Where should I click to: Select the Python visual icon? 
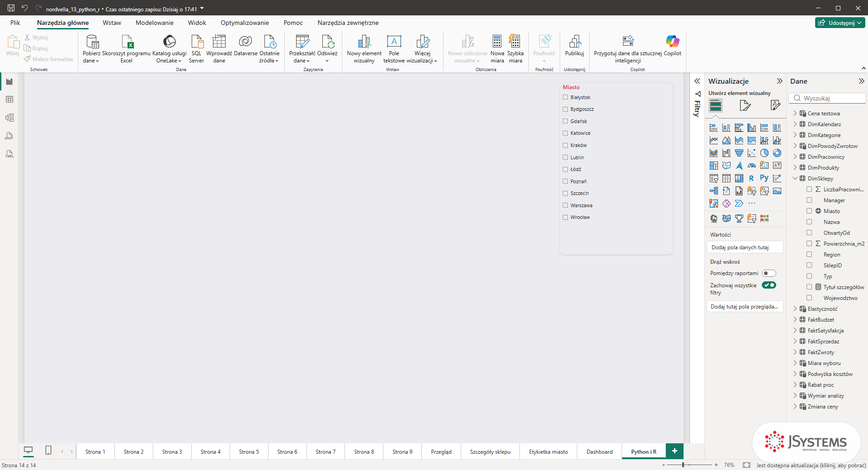click(x=764, y=178)
